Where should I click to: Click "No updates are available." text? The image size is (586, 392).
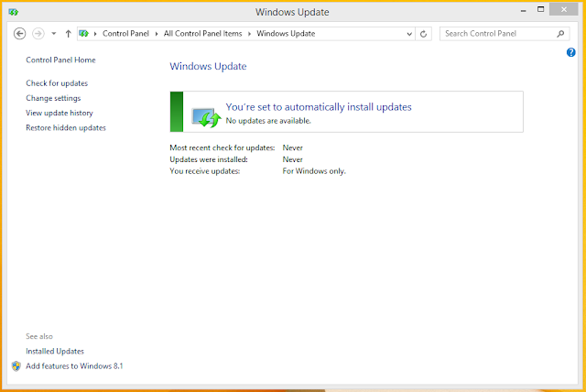tap(268, 121)
